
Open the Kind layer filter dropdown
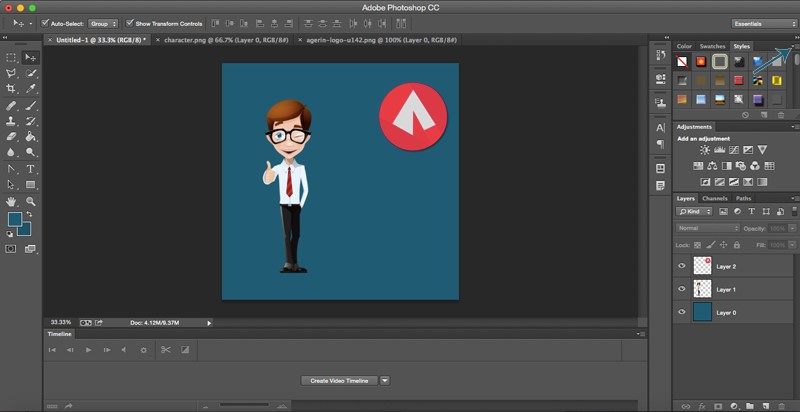point(694,211)
